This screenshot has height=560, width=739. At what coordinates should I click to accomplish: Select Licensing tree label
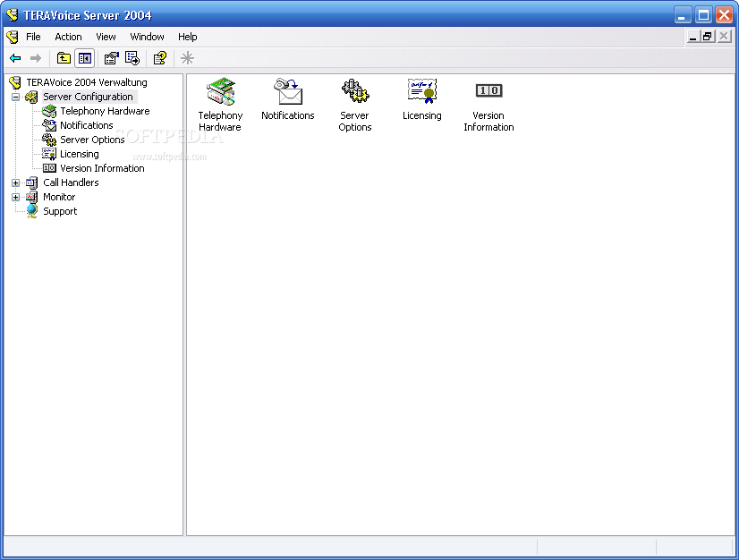(x=80, y=154)
